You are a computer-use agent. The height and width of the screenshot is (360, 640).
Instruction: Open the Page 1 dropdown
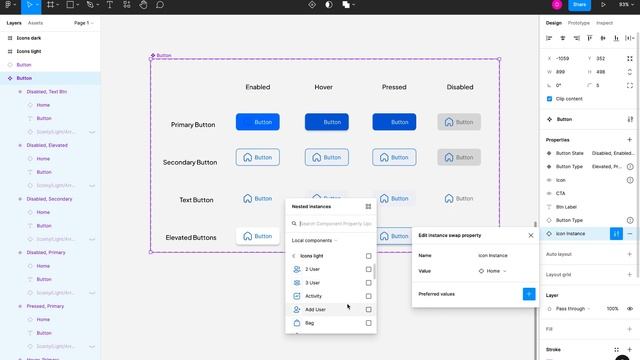(84, 23)
